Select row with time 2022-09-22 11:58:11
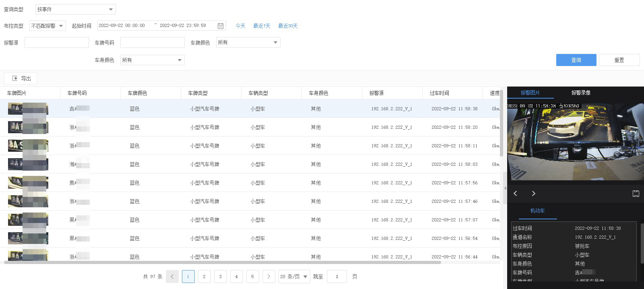The image size is (644, 289). tap(250, 146)
